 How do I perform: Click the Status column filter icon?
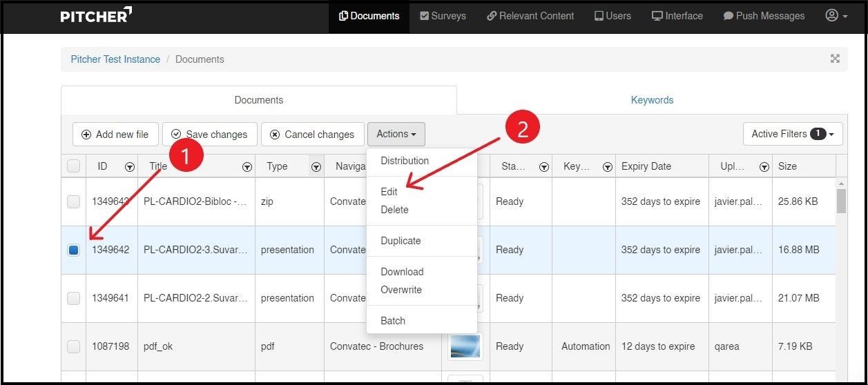coord(543,167)
